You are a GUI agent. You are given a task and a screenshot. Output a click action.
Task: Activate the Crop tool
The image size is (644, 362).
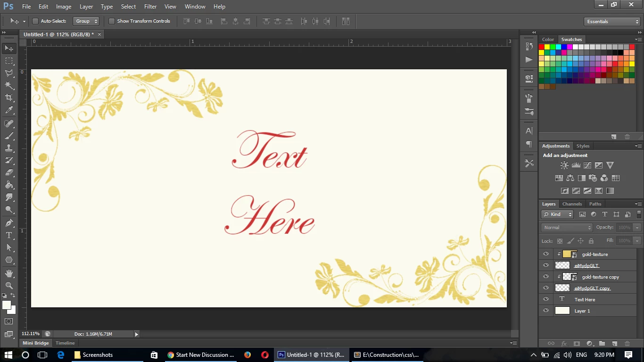9,98
